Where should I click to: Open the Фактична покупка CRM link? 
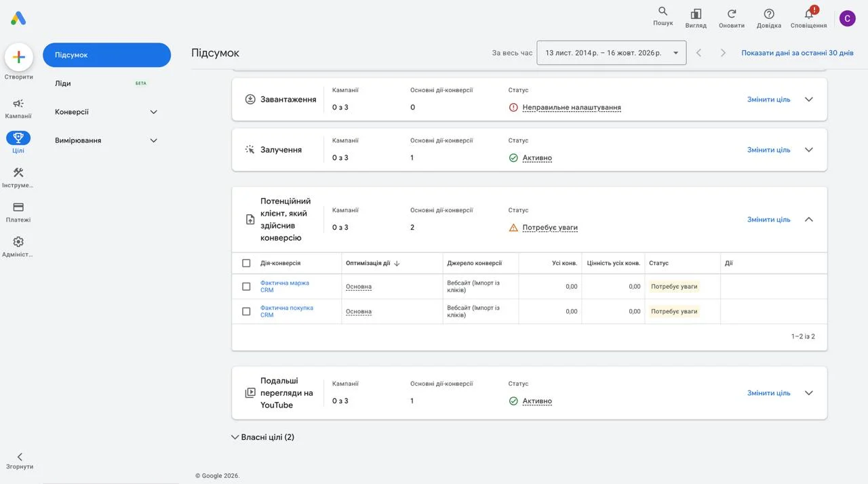coord(287,312)
